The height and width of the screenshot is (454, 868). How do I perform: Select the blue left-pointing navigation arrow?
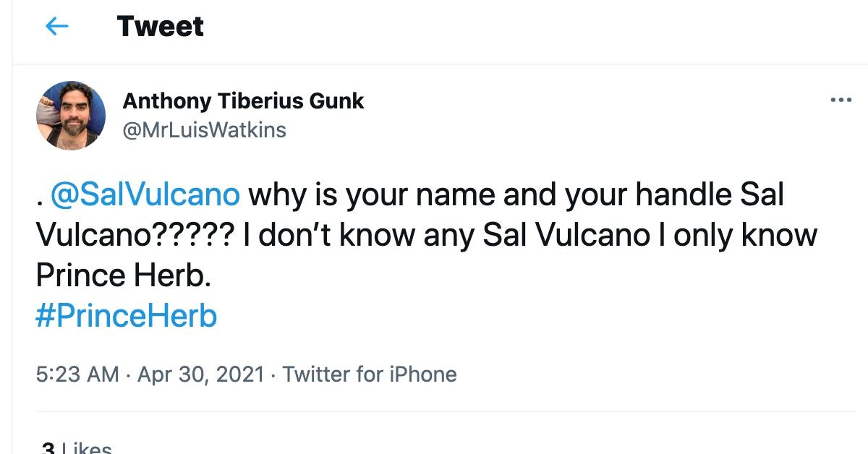(56, 27)
